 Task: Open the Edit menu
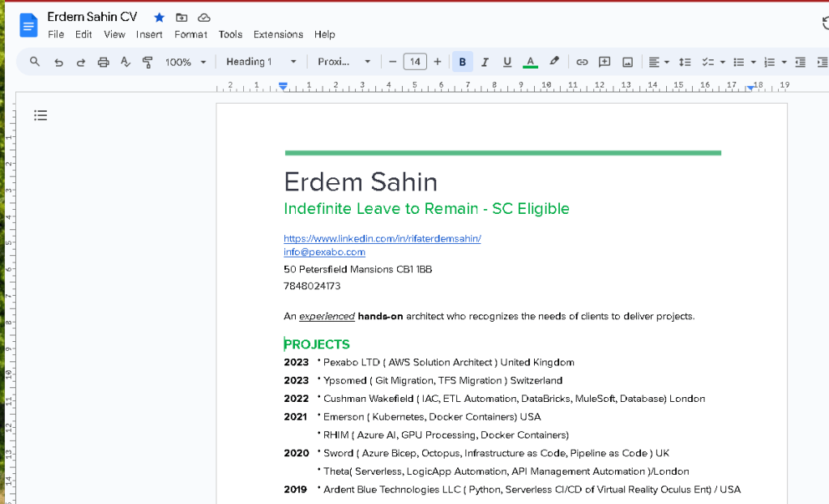[83, 34]
